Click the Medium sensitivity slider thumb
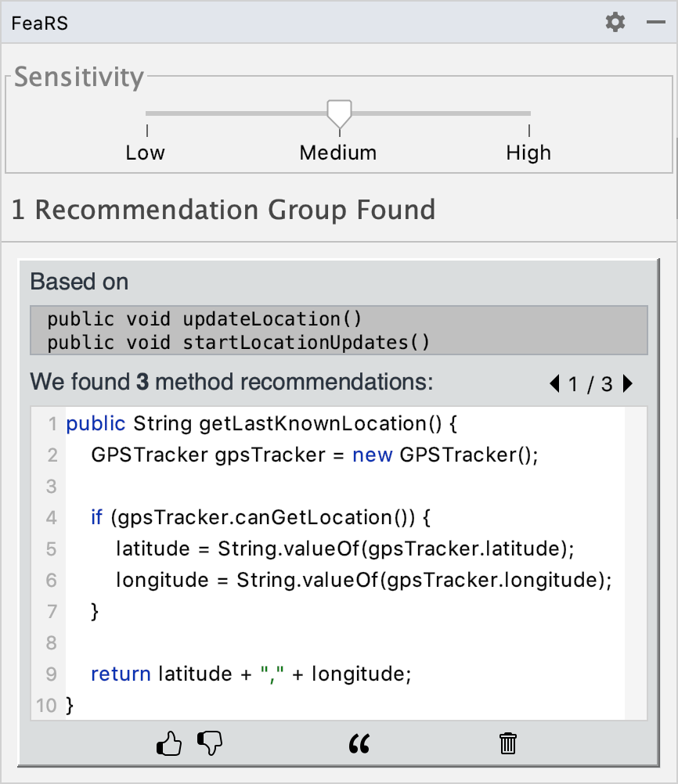 [339, 114]
